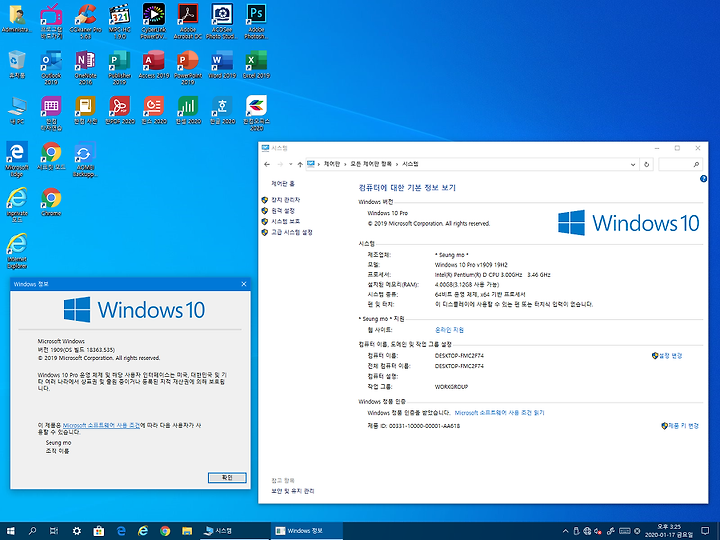720x540 pixels.
Task: Open the notification center icon
Action: 705,531
